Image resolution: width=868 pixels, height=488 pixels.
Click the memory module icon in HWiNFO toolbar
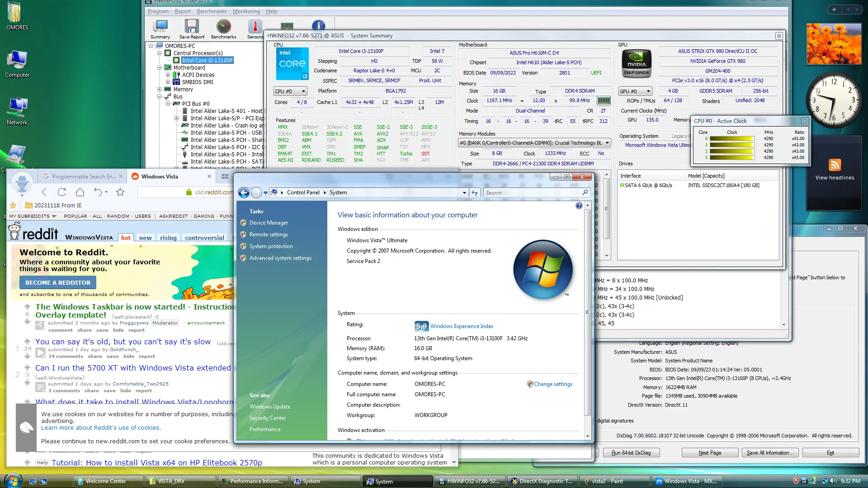point(287,26)
